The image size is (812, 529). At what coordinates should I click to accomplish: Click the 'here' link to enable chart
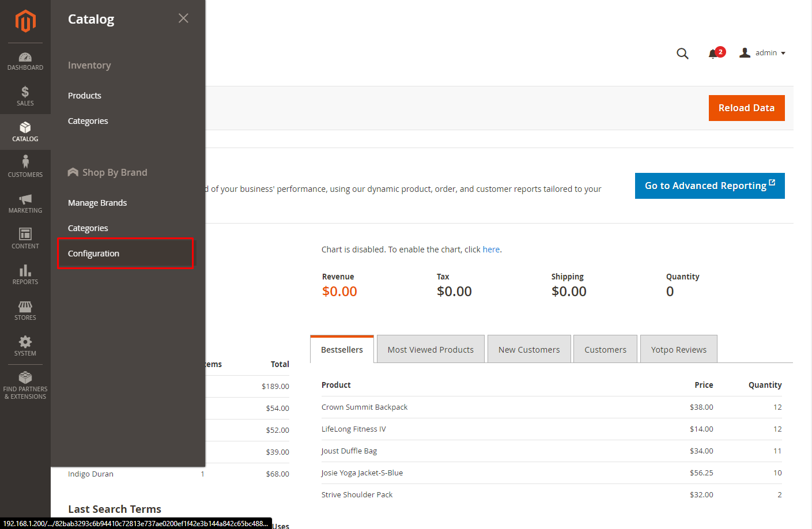(x=491, y=250)
